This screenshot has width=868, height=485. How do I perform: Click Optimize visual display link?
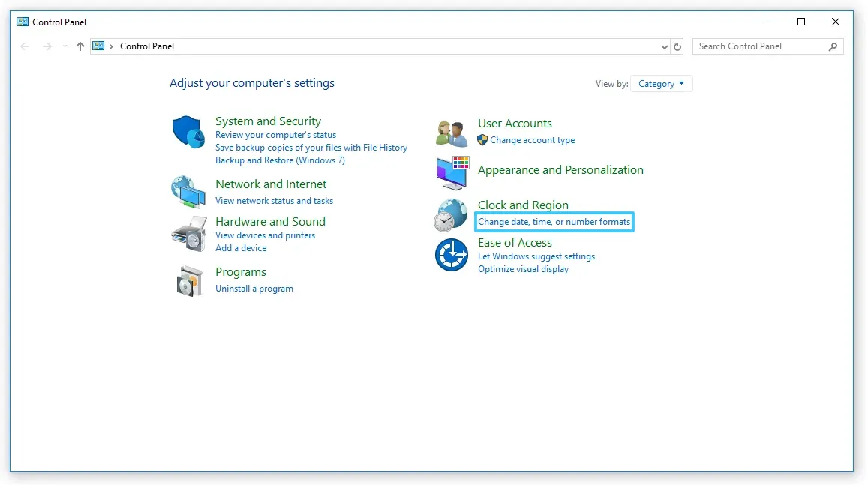coord(523,269)
